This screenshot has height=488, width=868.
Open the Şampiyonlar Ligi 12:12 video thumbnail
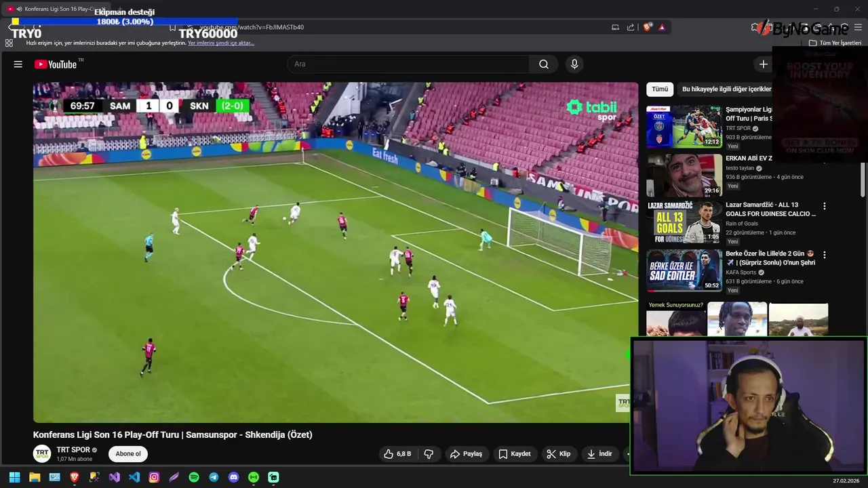[684, 127]
